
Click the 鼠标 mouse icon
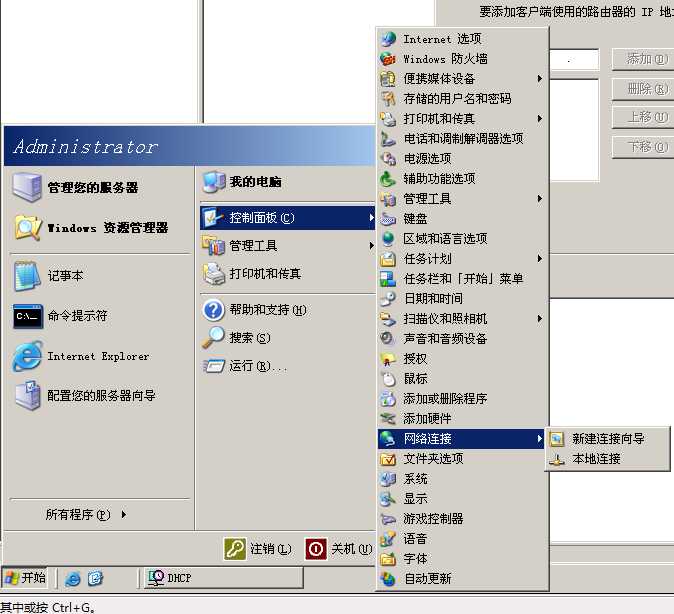[x=388, y=379]
